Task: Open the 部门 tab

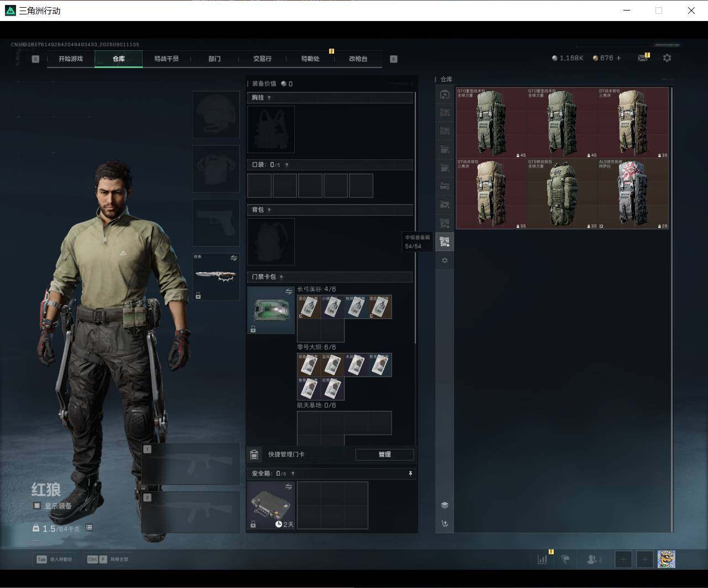Action: pos(215,59)
